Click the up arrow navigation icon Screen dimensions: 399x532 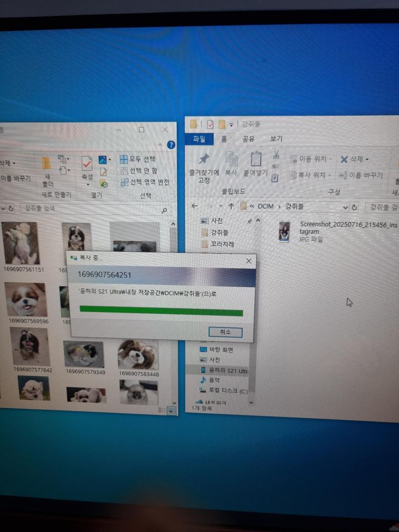tap(231, 206)
